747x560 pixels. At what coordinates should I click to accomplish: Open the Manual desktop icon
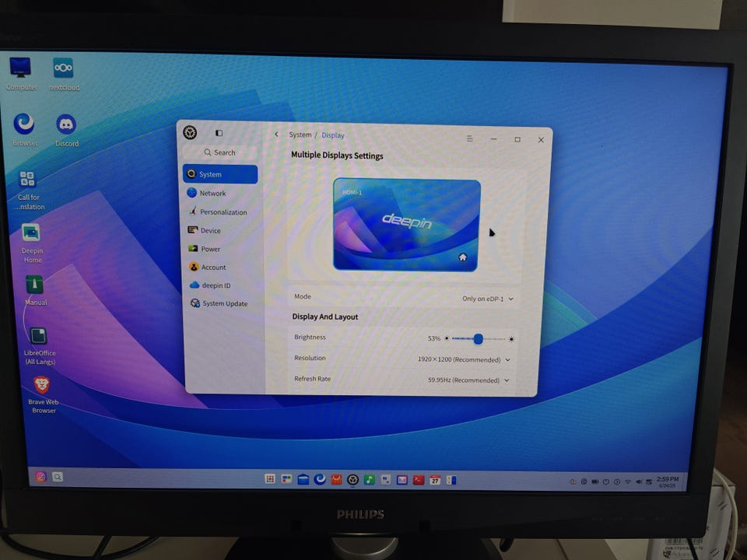point(35,290)
